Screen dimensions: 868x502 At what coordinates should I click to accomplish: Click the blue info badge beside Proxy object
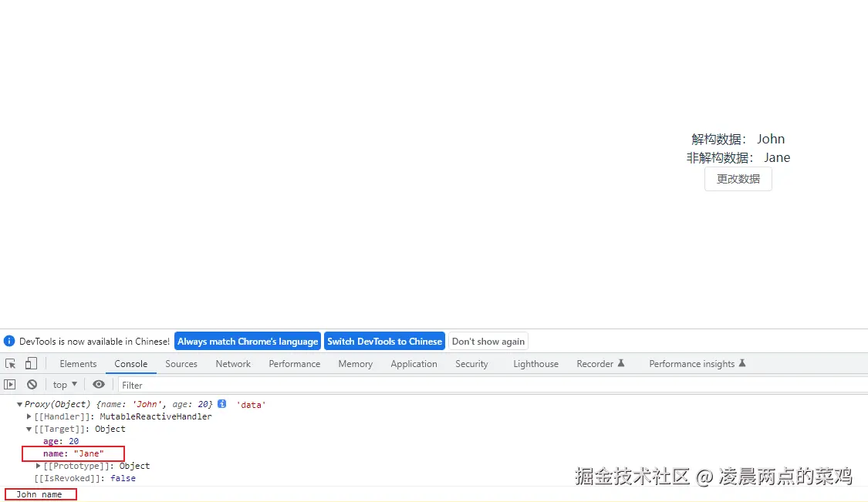point(222,404)
